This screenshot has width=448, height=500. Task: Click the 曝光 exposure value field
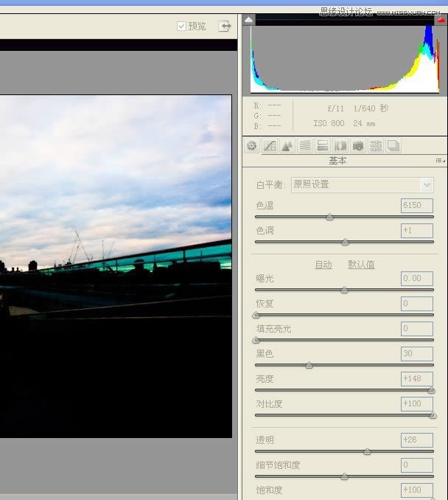click(x=417, y=279)
